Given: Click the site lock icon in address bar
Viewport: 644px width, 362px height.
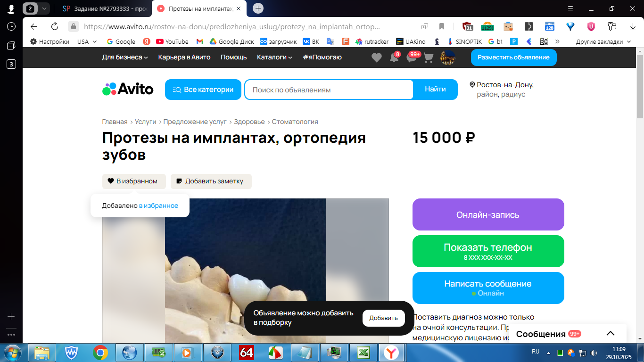Looking at the screenshot, I should coord(73,26).
